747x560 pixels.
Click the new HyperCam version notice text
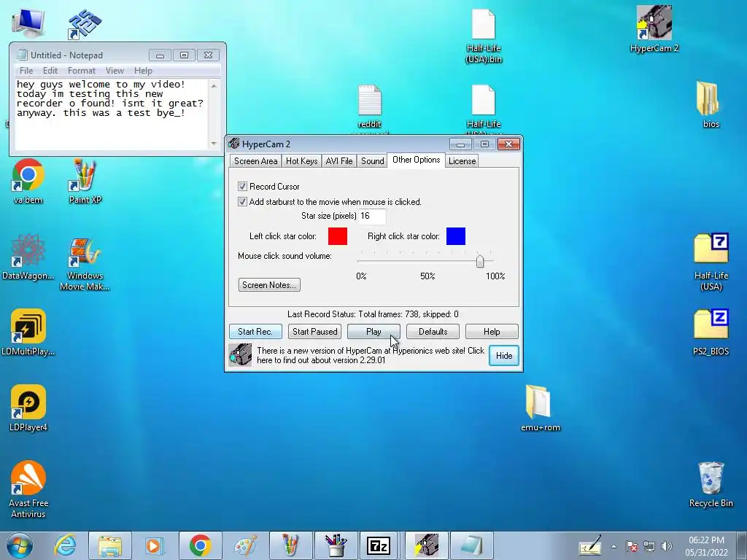(x=370, y=355)
